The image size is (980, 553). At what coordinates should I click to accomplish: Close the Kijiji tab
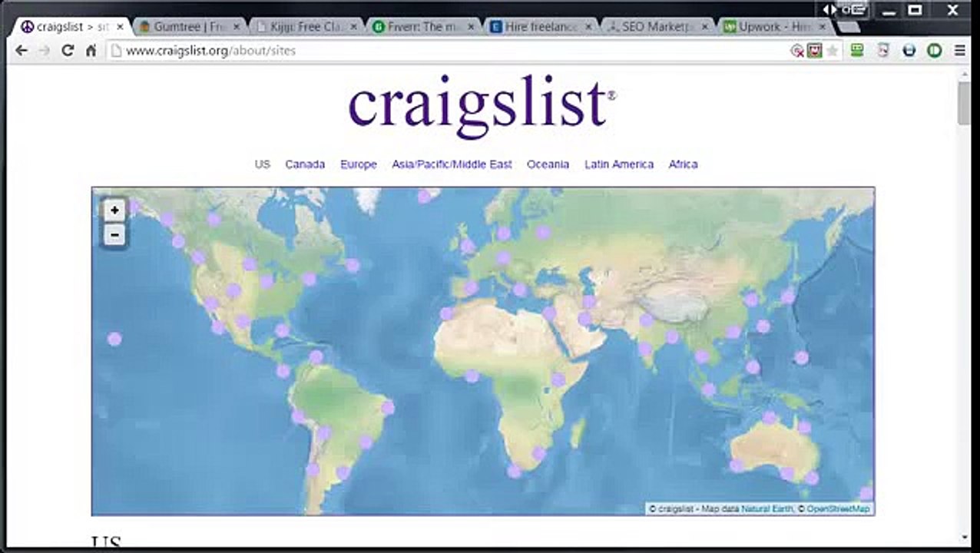point(354,27)
